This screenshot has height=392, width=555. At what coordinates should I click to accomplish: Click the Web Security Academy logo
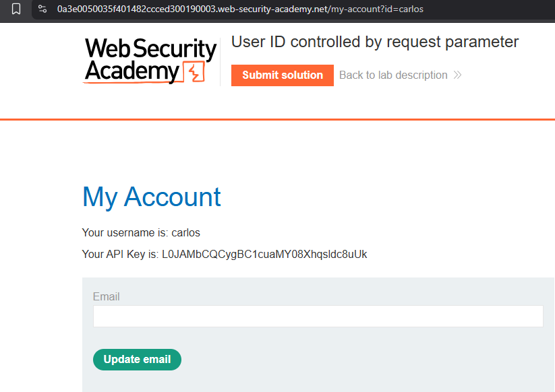(x=150, y=60)
